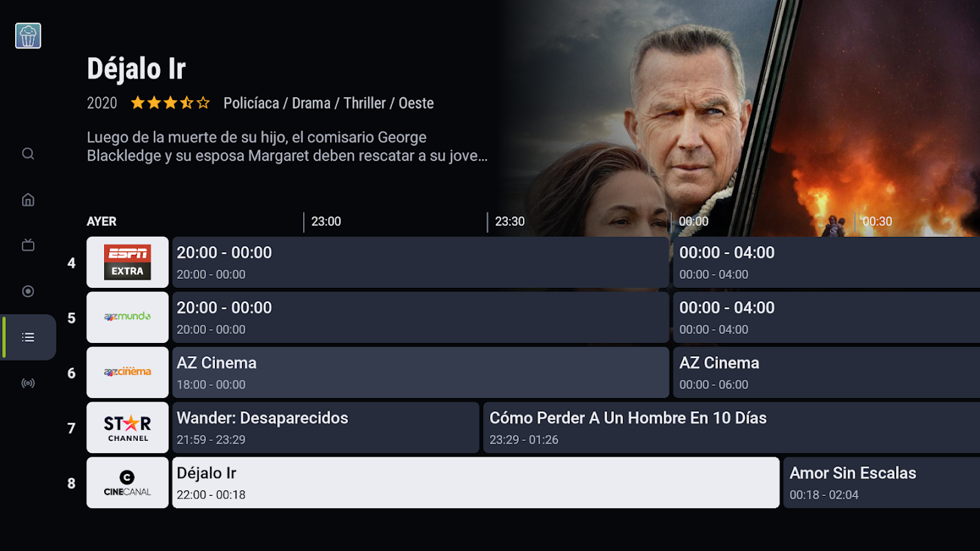Select the Star Channel logo
The image size is (980, 551).
tap(127, 428)
